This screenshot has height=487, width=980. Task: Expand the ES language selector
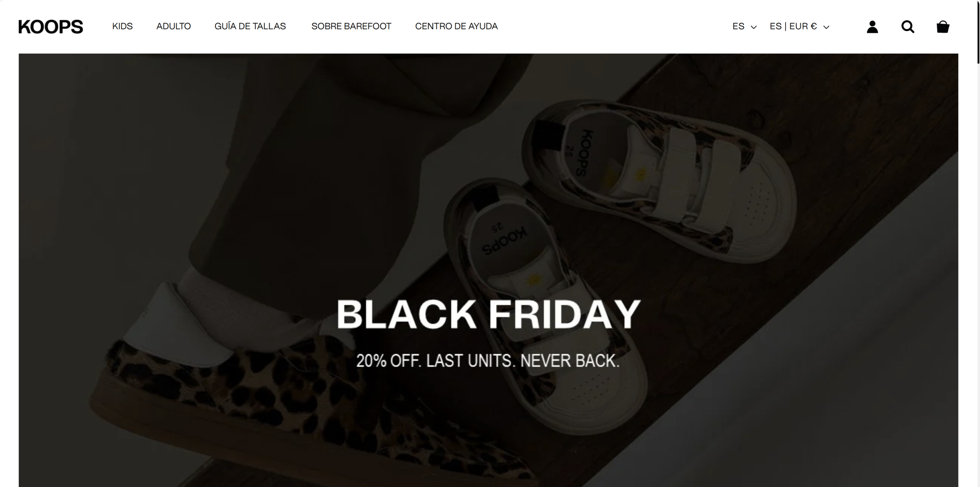[745, 26]
